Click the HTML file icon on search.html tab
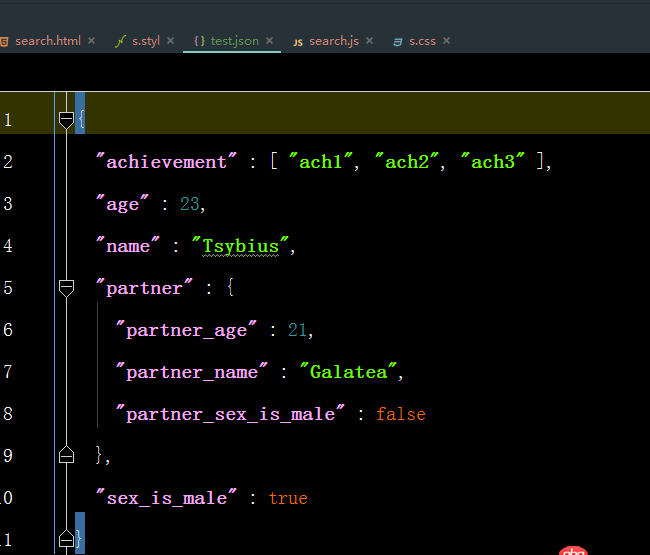The width and height of the screenshot is (650, 555). coord(4,41)
